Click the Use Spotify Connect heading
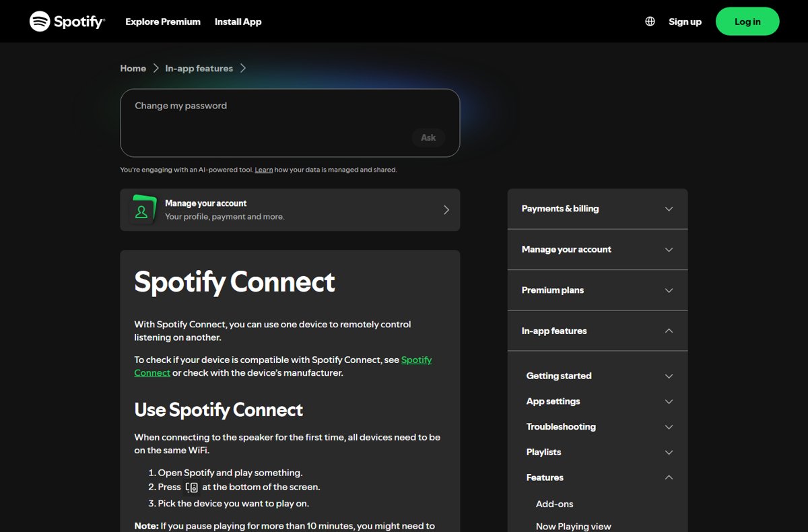The image size is (808, 532). click(x=218, y=409)
